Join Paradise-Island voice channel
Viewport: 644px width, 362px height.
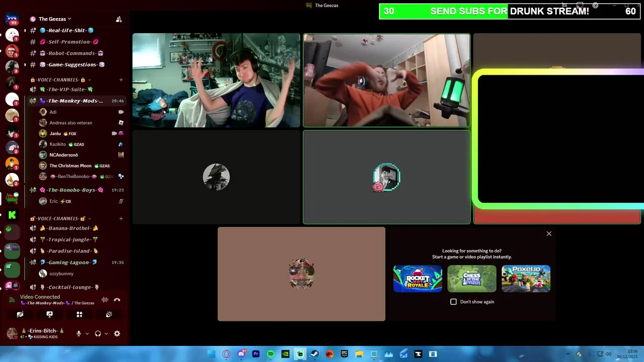[75, 251]
